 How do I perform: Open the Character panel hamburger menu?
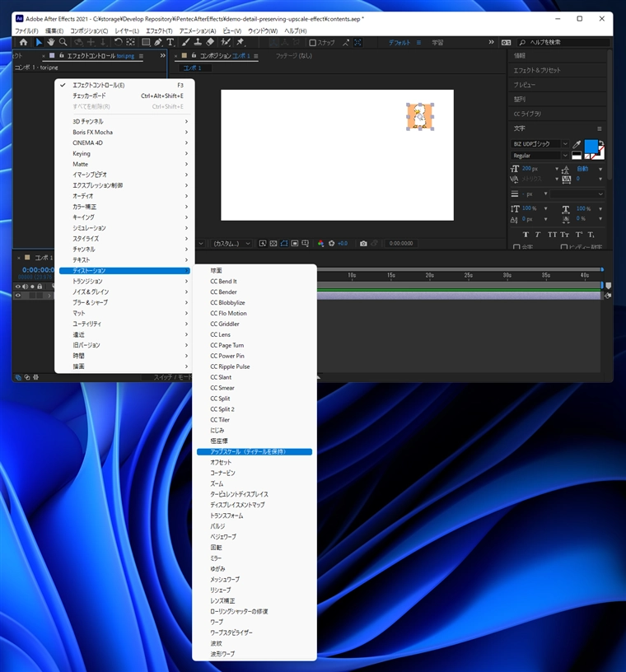(x=599, y=128)
